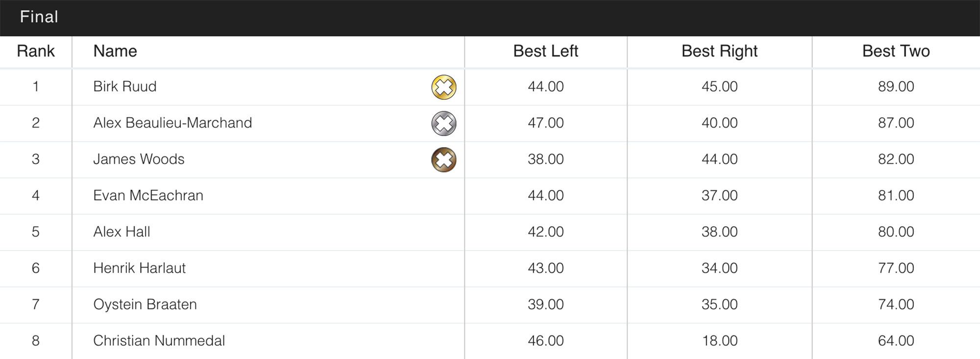Image resolution: width=980 pixels, height=359 pixels.
Task: Select the Final section header
Action: pos(39,17)
